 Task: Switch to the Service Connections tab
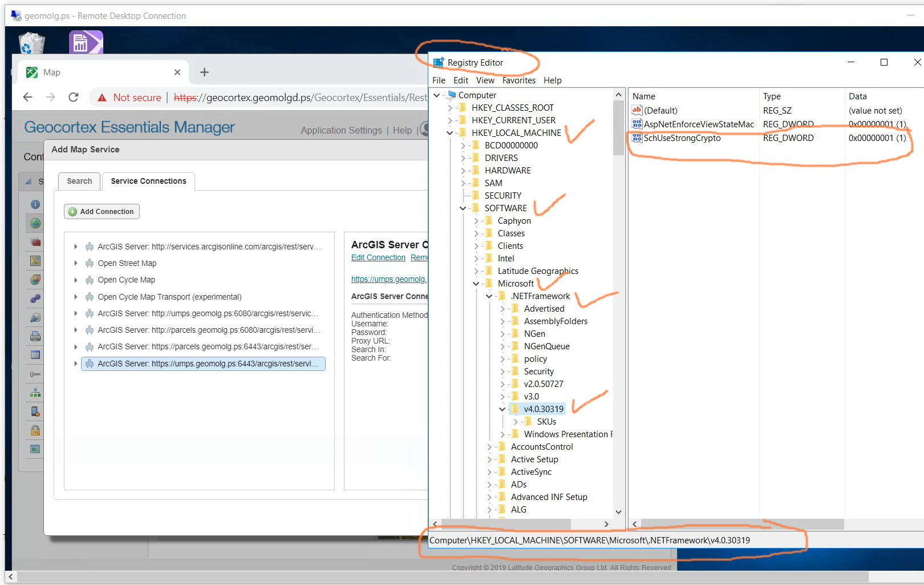148,181
